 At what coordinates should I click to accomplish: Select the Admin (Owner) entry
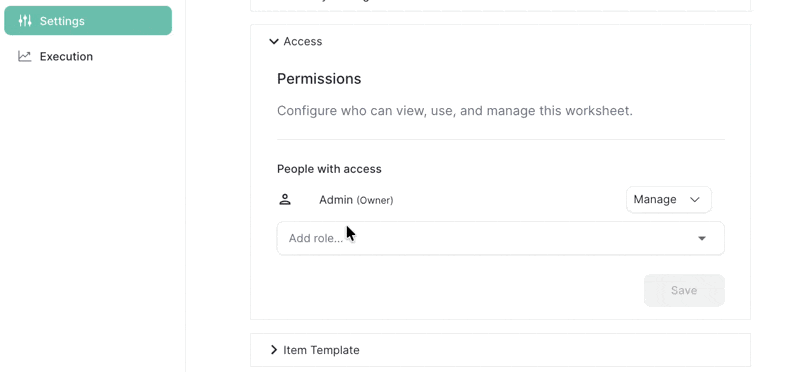pyautogui.click(x=356, y=200)
